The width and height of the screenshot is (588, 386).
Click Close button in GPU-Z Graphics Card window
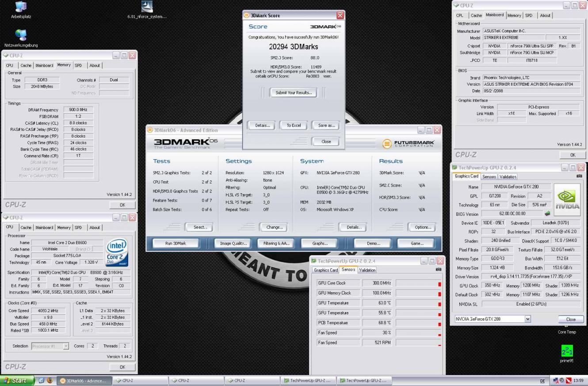(571, 319)
